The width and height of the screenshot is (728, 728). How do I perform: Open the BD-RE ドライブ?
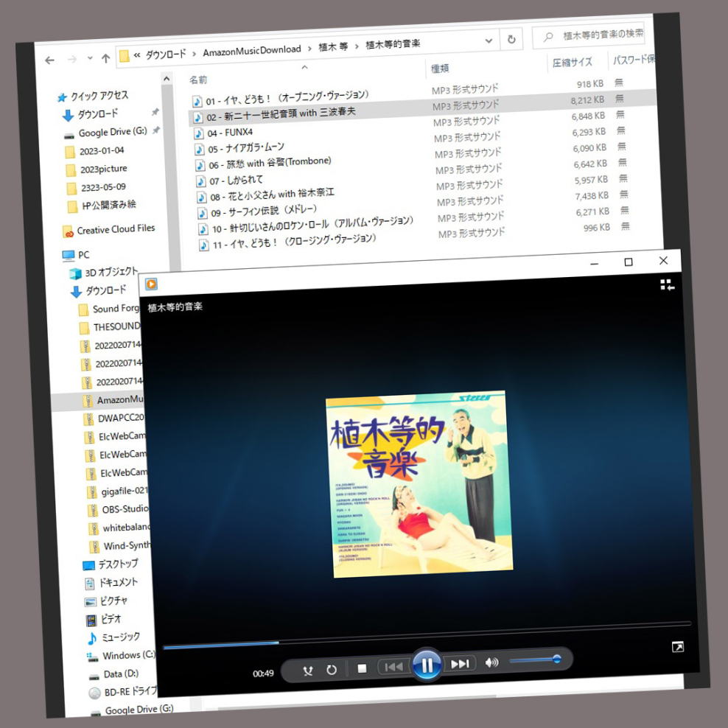click(x=123, y=692)
